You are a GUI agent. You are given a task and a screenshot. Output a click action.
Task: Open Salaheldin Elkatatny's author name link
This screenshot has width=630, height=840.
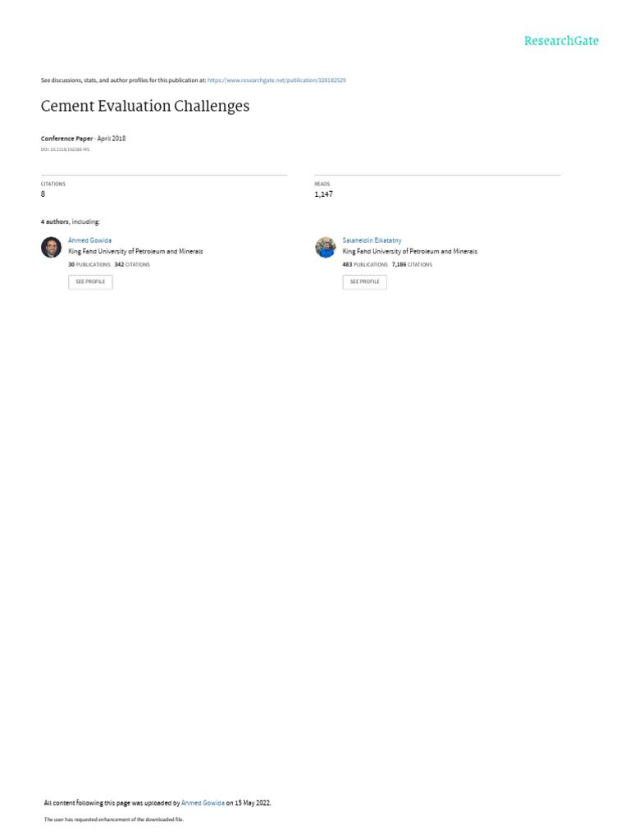372,240
